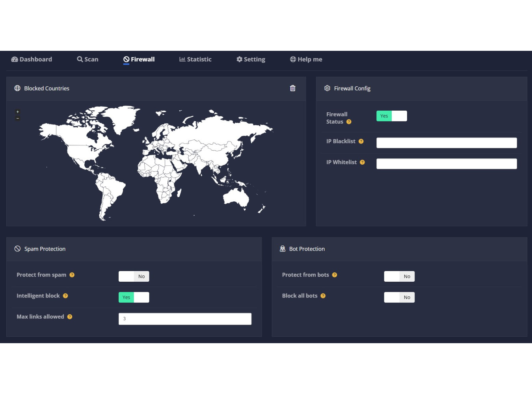Go to the Setting tab
532x394 pixels.
click(251, 59)
